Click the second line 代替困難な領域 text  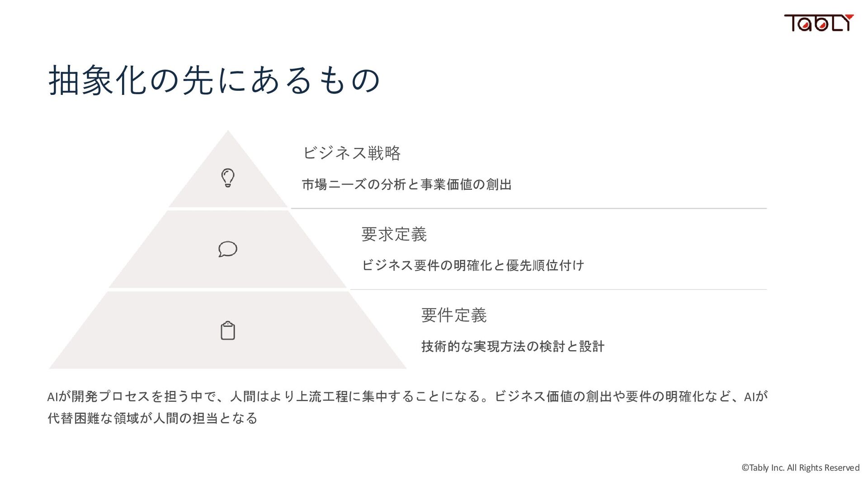click(x=152, y=418)
